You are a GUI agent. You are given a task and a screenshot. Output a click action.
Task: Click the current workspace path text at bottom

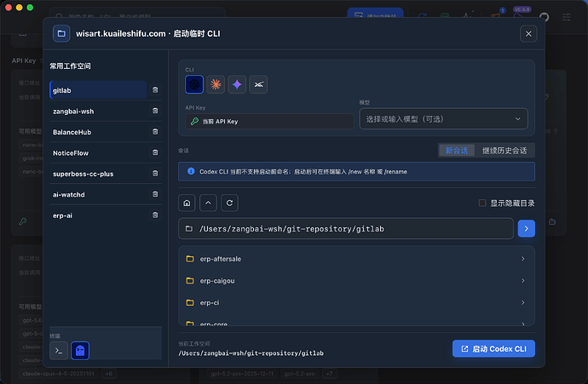(251, 353)
